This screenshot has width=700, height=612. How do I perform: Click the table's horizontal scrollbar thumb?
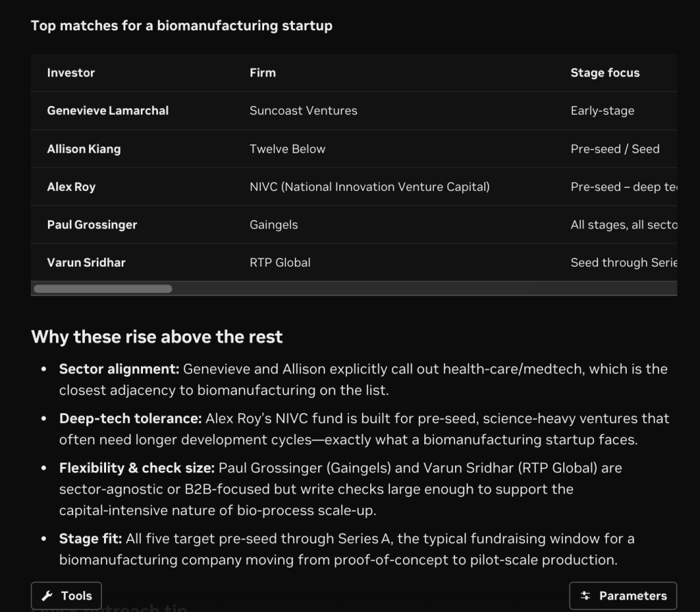click(103, 289)
